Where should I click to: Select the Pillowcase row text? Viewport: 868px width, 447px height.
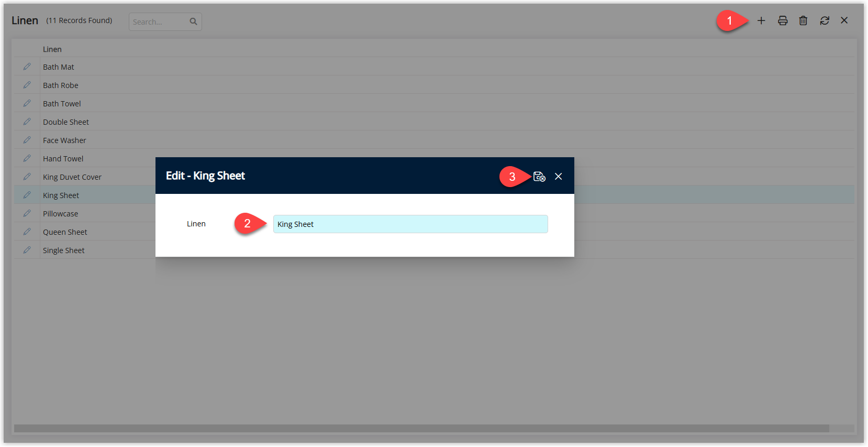coord(60,214)
